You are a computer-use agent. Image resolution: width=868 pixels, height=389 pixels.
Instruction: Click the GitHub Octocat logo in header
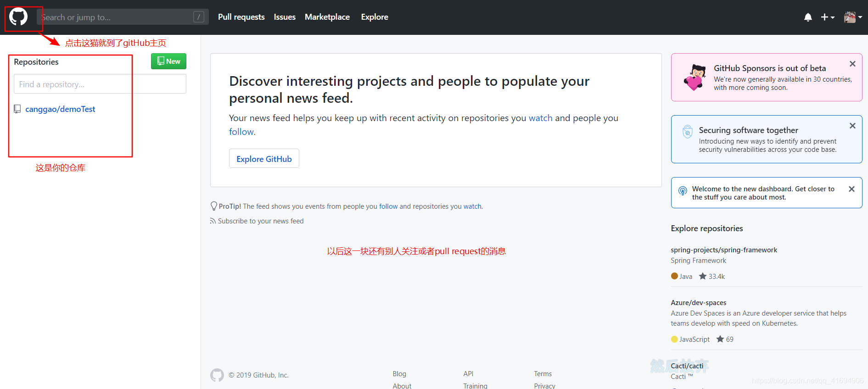(x=18, y=17)
